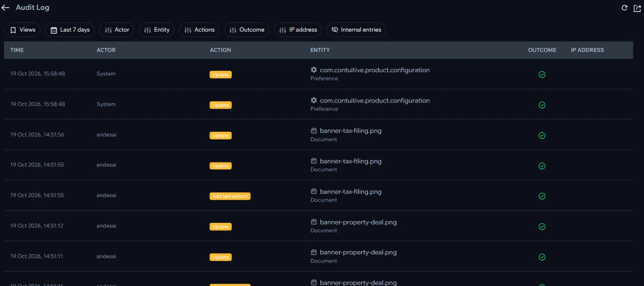Refresh the audit log entries
The height and width of the screenshot is (286, 644).
point(624,8)
